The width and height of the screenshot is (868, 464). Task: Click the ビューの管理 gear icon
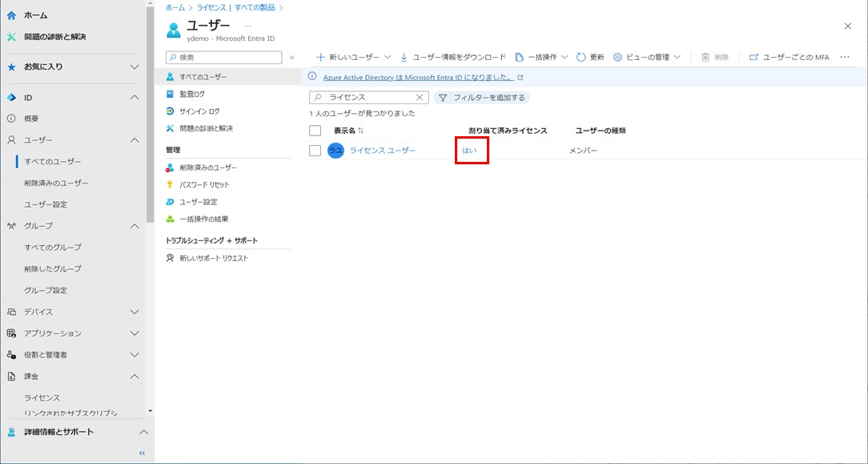point(617,58)
